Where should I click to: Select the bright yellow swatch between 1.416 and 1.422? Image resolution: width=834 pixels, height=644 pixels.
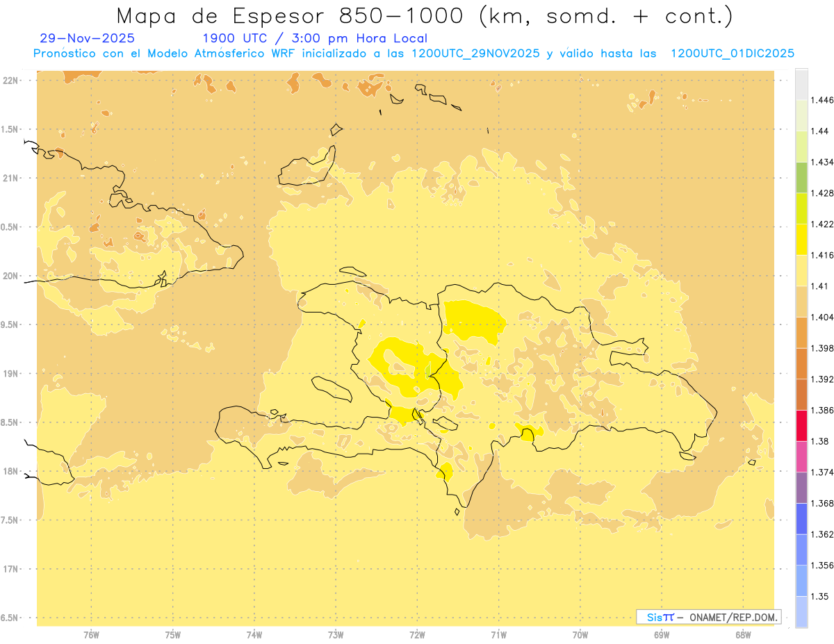coord(801,239)
